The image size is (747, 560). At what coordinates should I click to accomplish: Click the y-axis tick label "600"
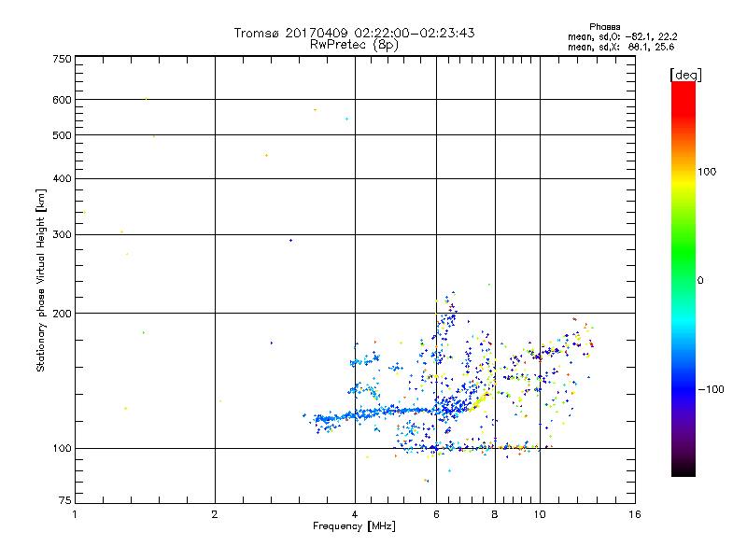coord(62,100)
